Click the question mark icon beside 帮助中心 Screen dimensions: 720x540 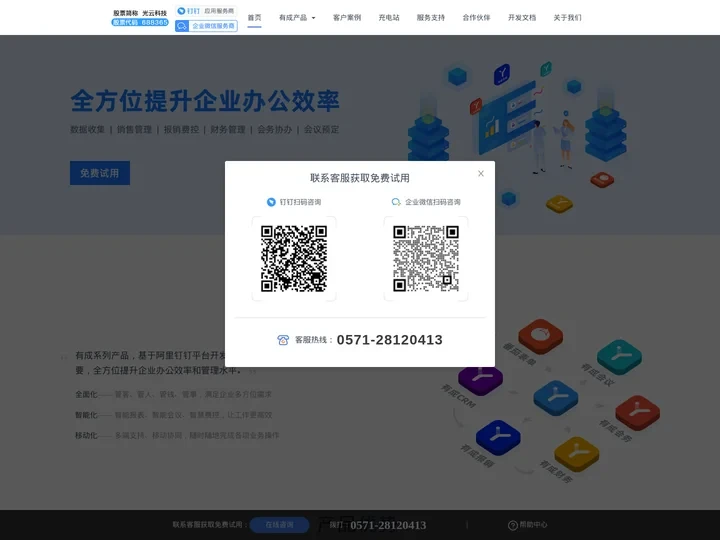tap(513, 525)
